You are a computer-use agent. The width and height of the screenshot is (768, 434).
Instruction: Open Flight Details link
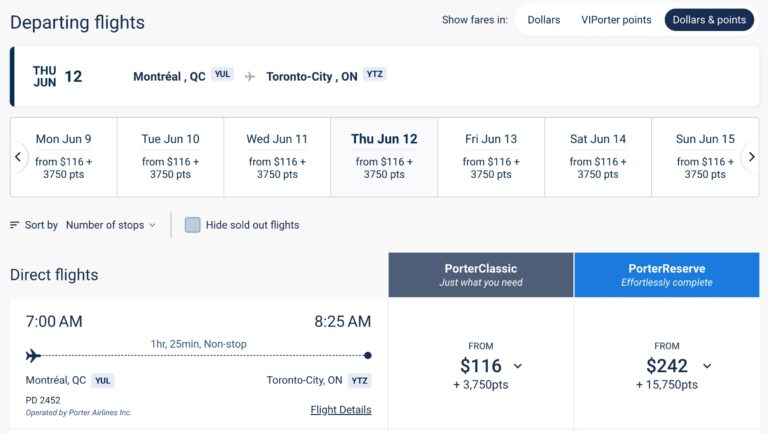[341, 410]
